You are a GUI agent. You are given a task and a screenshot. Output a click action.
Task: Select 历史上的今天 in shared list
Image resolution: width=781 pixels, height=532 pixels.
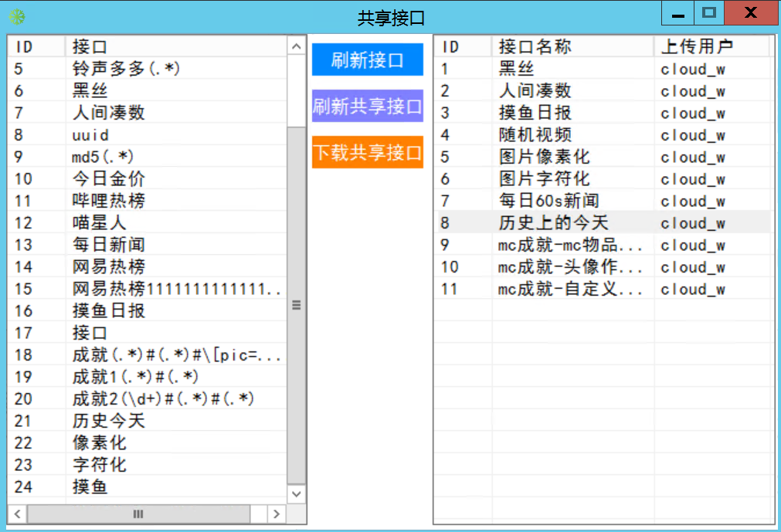click(553, 223)
